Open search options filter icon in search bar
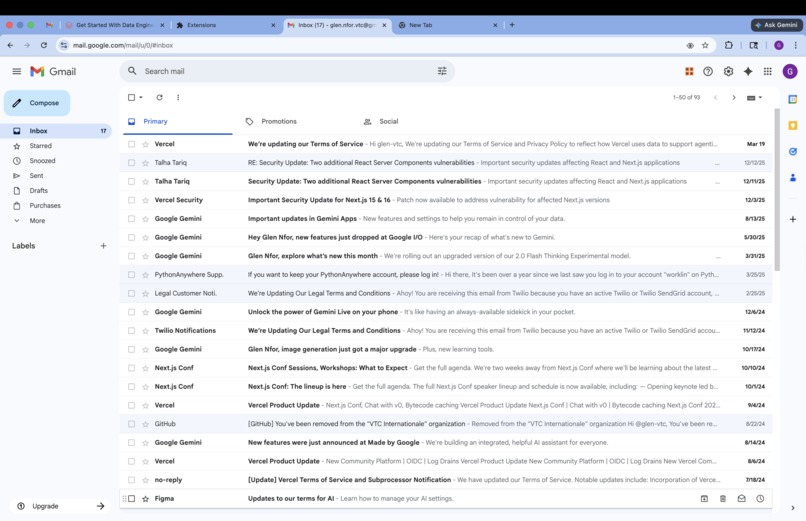This screenshot has width=806, height=521. point(442,71)
